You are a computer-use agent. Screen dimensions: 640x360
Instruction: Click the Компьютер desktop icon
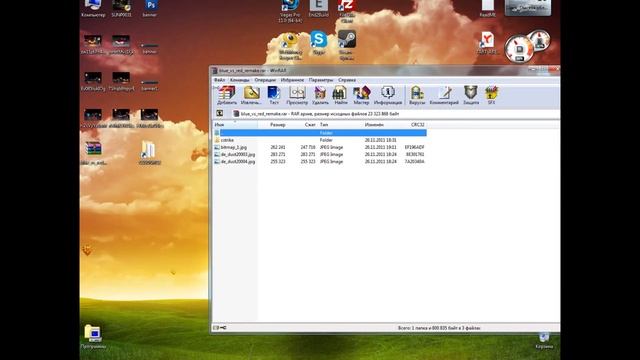pyautogui.click(x=93, y=9)
